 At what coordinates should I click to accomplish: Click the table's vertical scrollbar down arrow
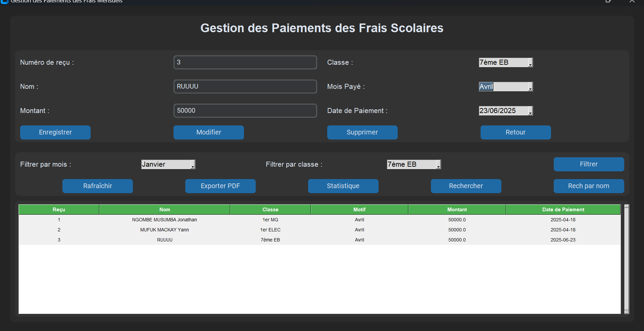coord(626,312)
